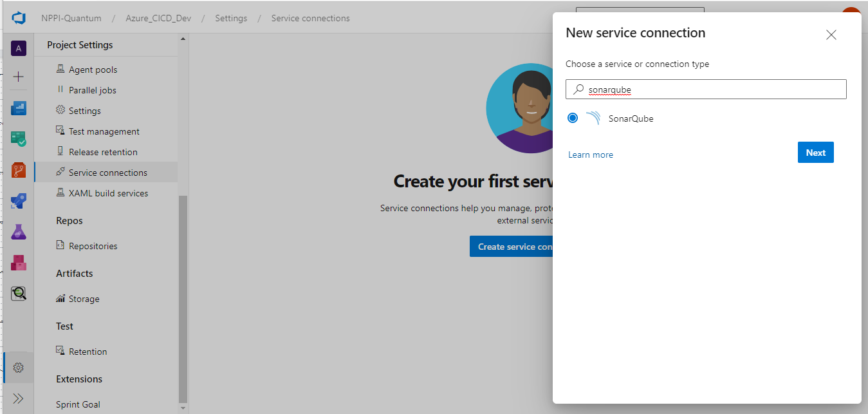The image size is (868, 414).
Task: Click Create service connection button
Action: point(512,247)
